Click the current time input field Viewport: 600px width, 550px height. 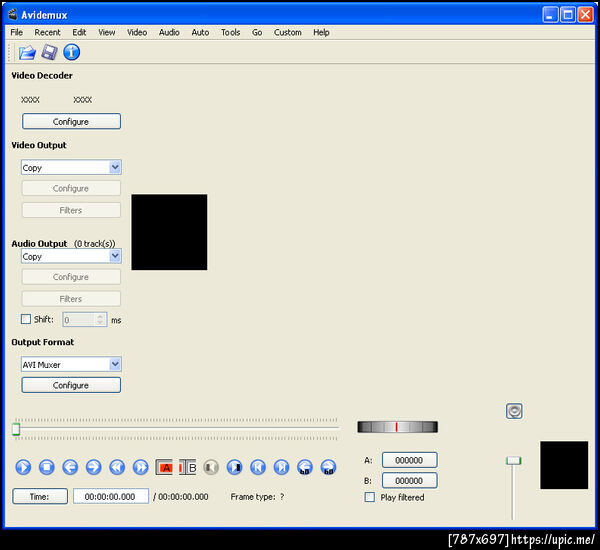[x=111, y=496]
